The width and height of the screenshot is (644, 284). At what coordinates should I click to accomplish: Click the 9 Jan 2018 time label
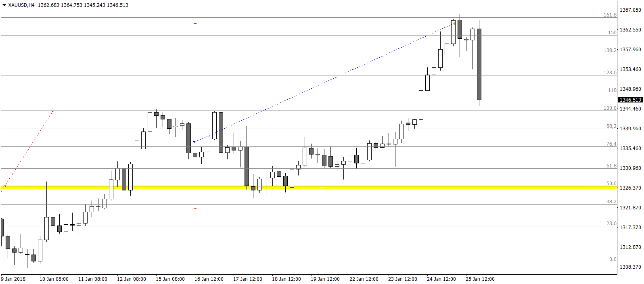point(13,279)
